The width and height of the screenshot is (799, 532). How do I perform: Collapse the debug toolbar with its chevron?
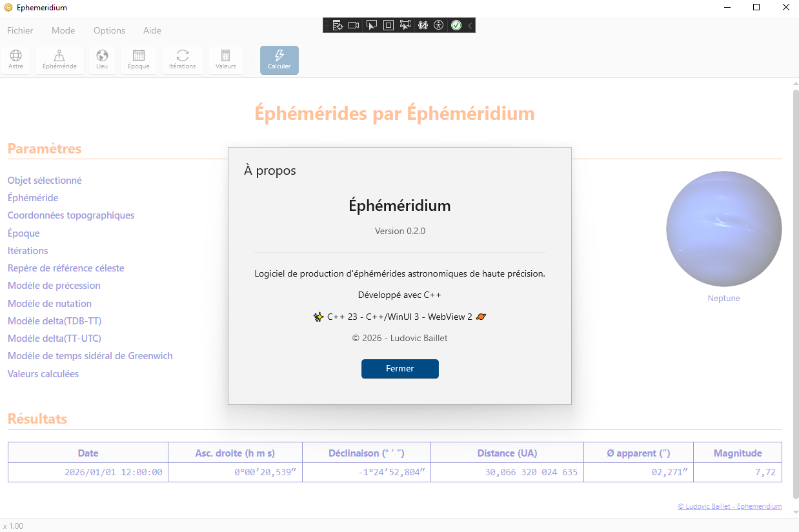pyautogui.click(x=470, y=25)
